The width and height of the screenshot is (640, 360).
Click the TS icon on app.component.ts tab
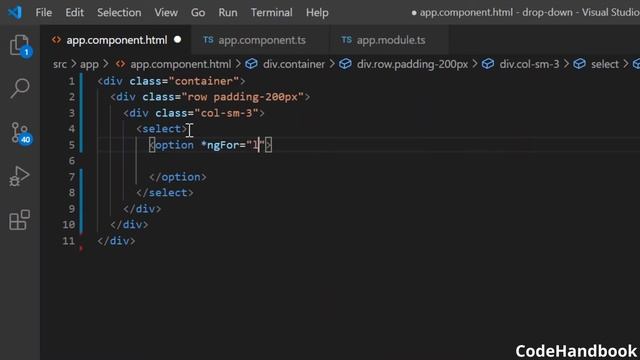[x=208, y=40]
